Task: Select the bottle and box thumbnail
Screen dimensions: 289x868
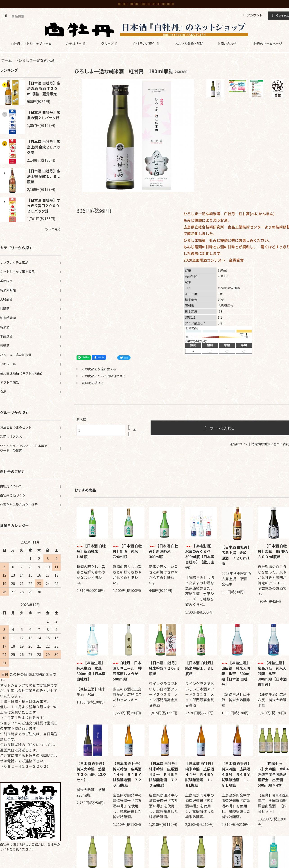Action: 216,89
